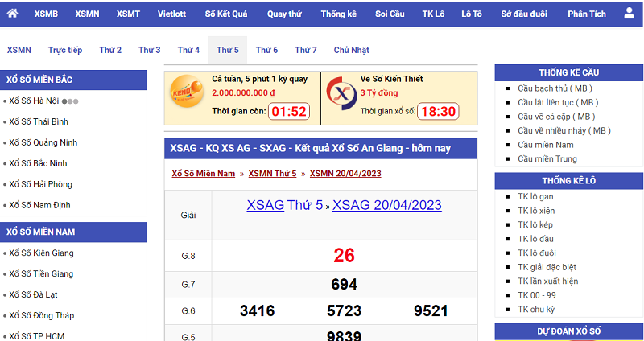The height and width of the screenshot is (341, 644).
Task: Open the user account icon
Action: pos(629,14)
